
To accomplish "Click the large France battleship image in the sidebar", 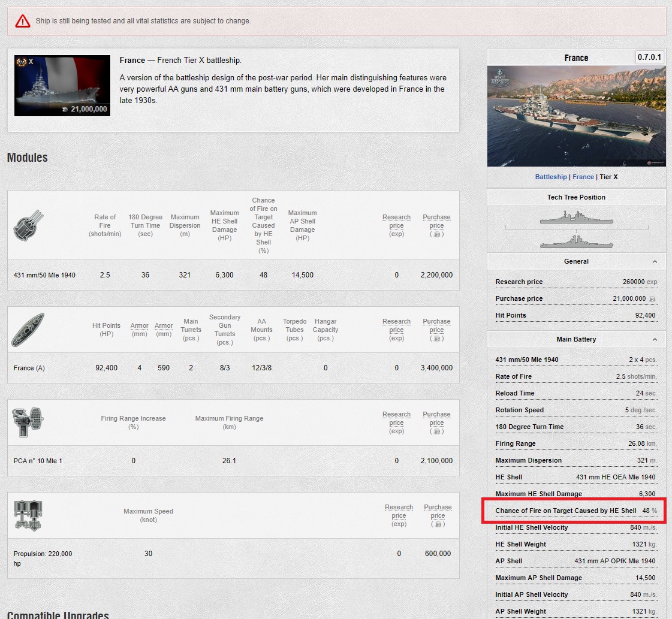I will [577, 116].
